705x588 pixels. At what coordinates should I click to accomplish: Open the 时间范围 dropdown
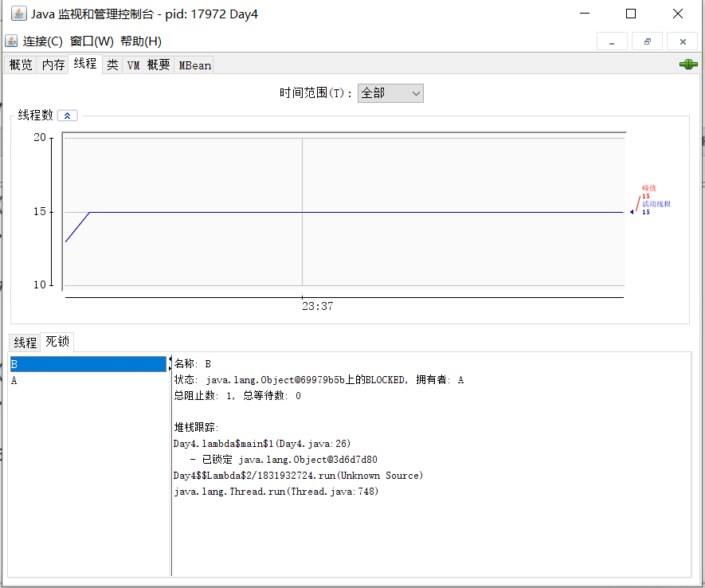(x=390, y=93)
